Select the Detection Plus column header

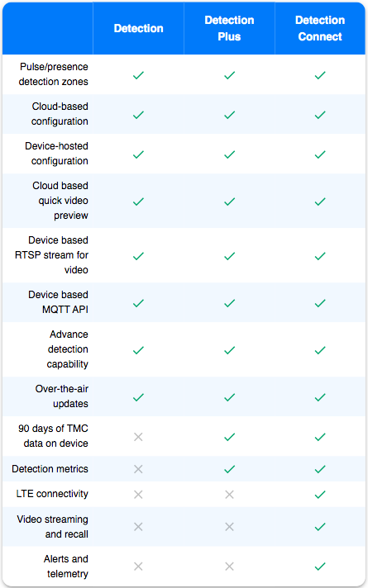point(229,29)
